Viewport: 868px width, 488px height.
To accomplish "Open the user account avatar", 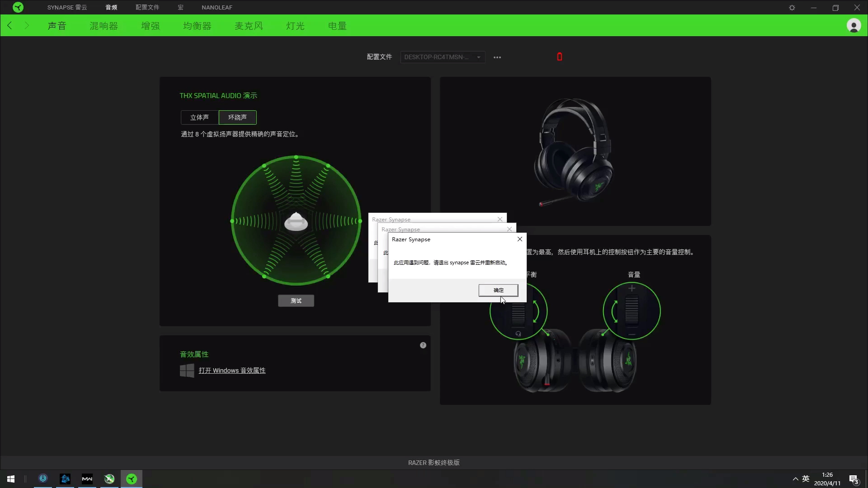I will (854, 26).
